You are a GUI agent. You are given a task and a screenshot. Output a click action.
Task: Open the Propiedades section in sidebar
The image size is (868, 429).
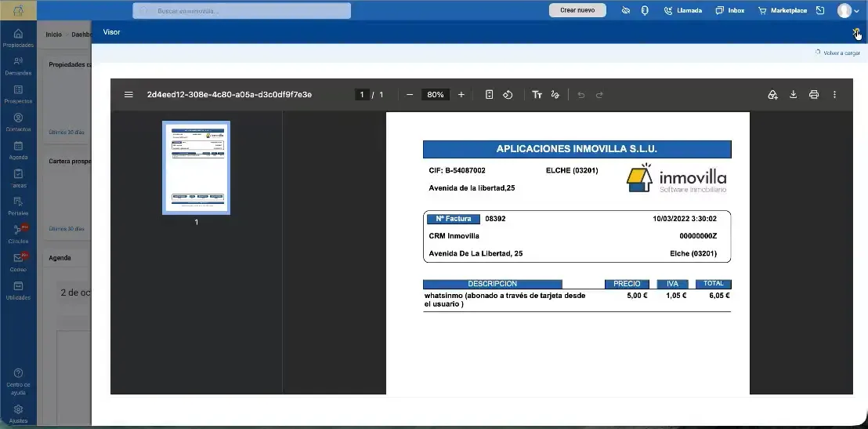(18, 38)
